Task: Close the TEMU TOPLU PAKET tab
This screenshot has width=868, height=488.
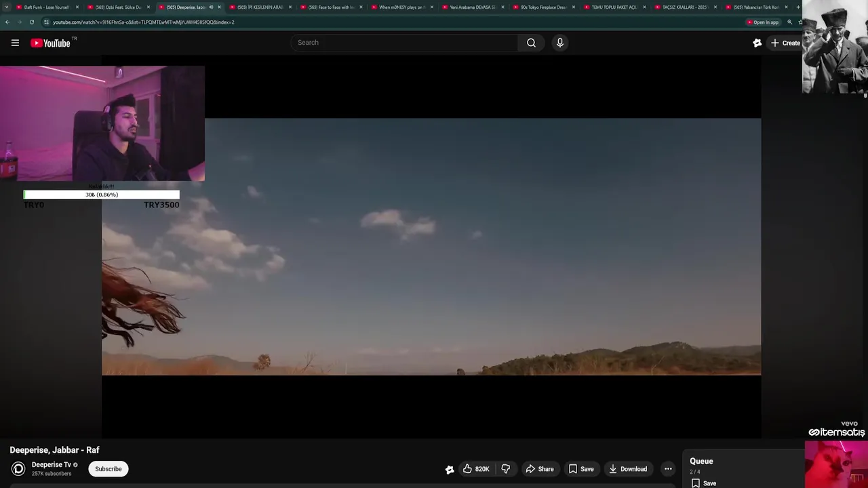Action: tap(644, 7)
